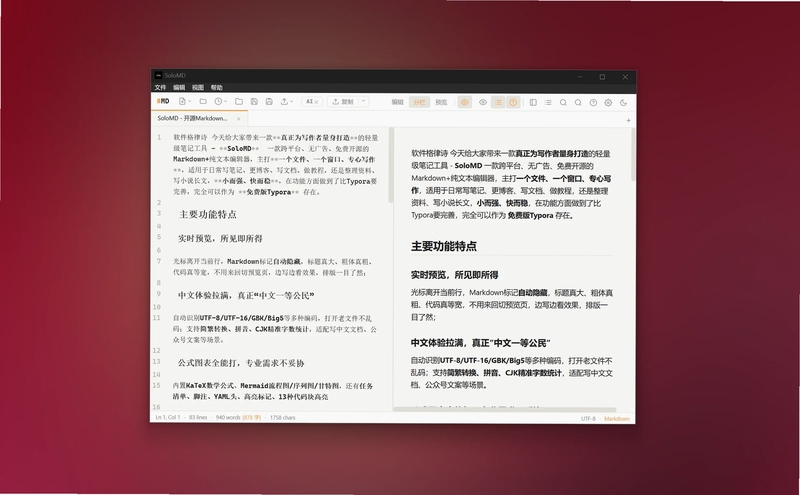The image size is (800, 495).
Task: Click line number 15 in editor gutter
Action: pyautogui.click(x=157, y=385)
